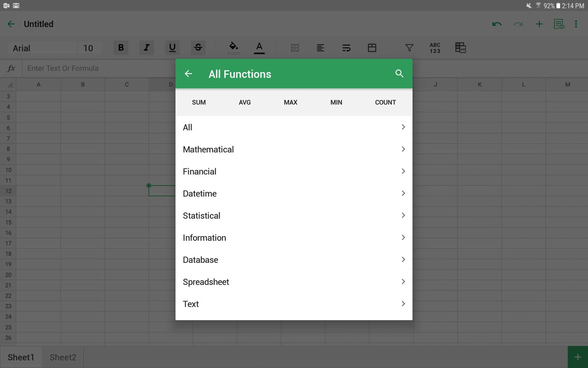Undo the last action
588x368 pixels.
[496, 24]
